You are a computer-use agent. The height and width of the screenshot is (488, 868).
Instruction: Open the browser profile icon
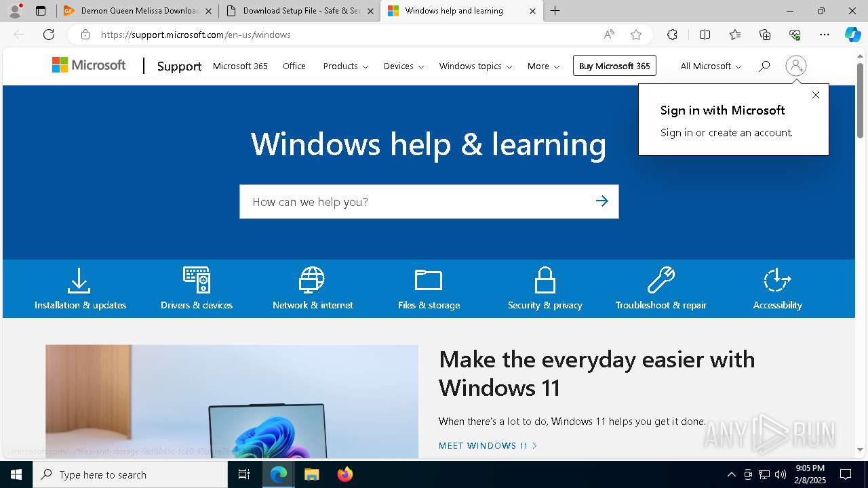(14, 11)
